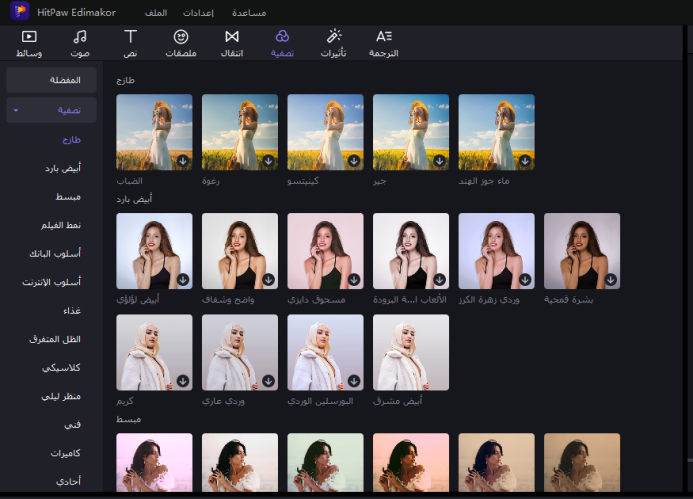Select the كلاسيكي sidebar category
The image size is (693, 499).
click(x=61, y=368)
